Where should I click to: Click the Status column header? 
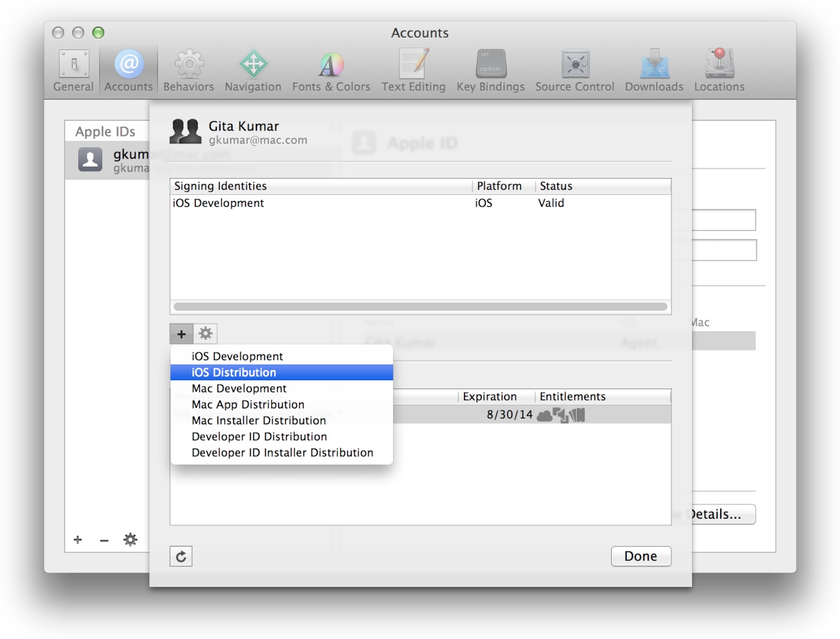click(603, 186)
